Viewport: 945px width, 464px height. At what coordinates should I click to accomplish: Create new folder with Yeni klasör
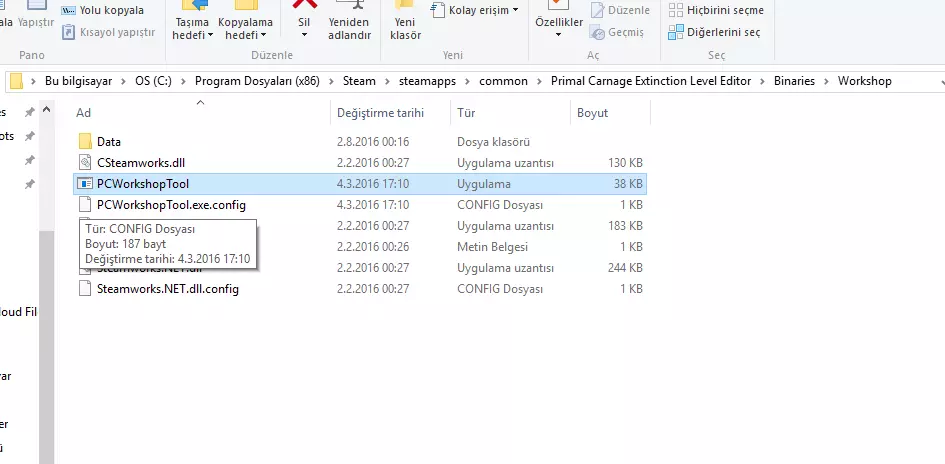click(406, 22)
